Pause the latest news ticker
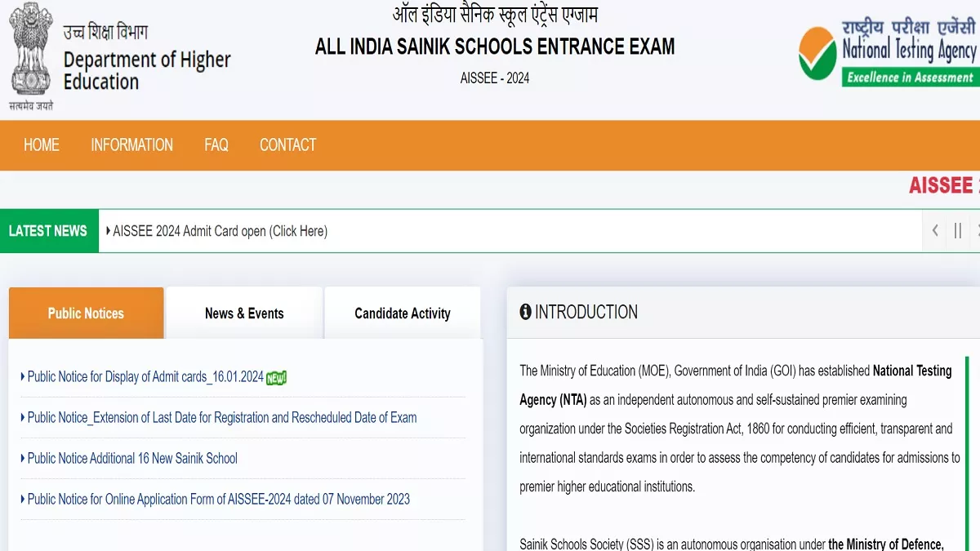Viewport: 980px width, 551px height. (x=958, y=231)
